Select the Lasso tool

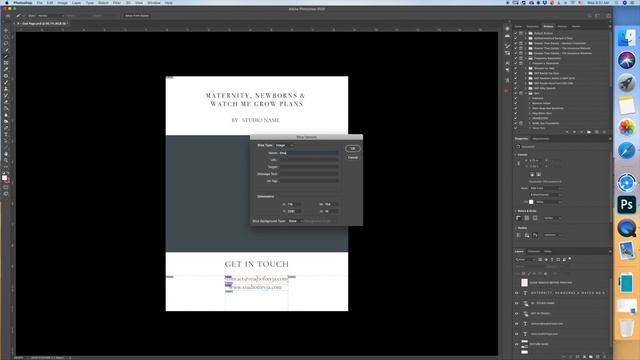[6, 43]
